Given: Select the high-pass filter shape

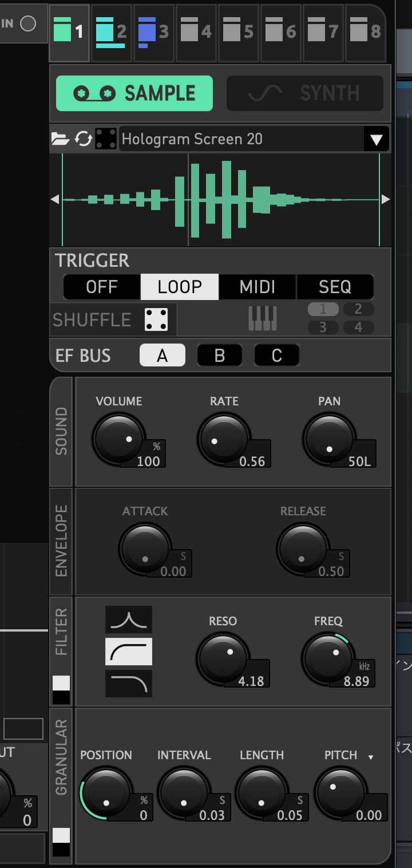Looking at the screenshot, I should [129, 652].
